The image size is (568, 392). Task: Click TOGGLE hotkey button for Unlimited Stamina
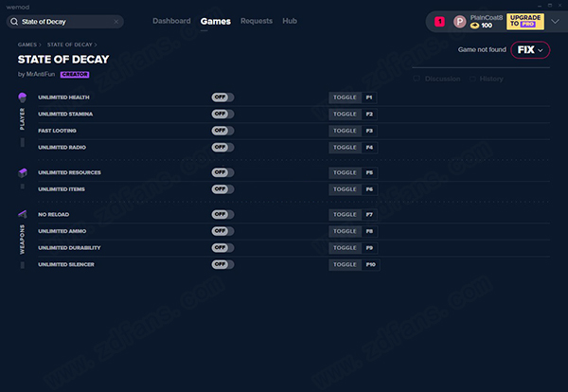click(345, 115)
